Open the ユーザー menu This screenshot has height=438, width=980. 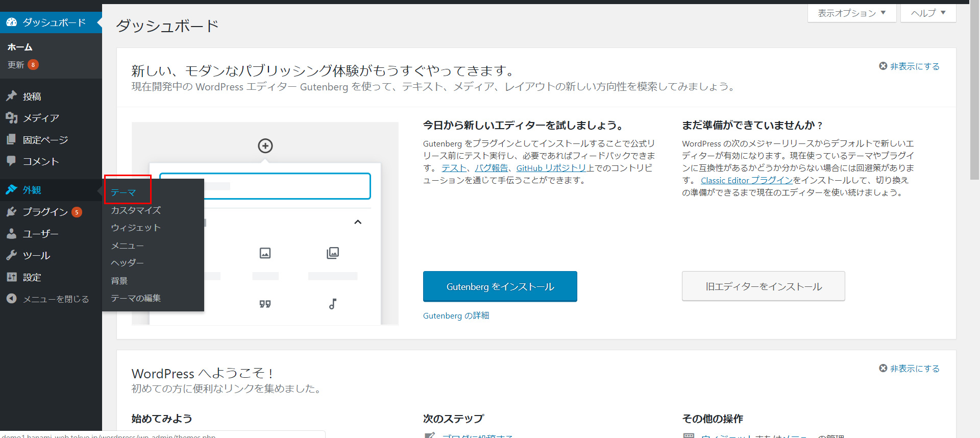point(41,234)
